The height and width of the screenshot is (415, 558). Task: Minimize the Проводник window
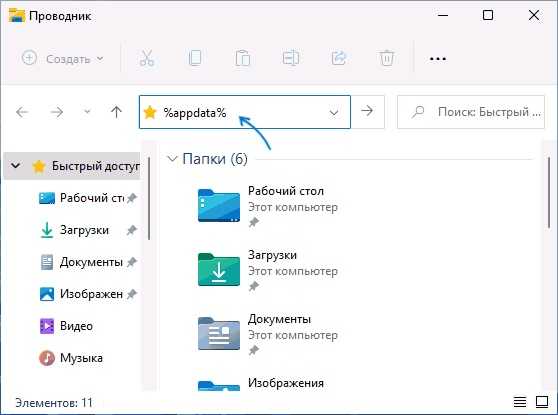(x=443, y=15)
